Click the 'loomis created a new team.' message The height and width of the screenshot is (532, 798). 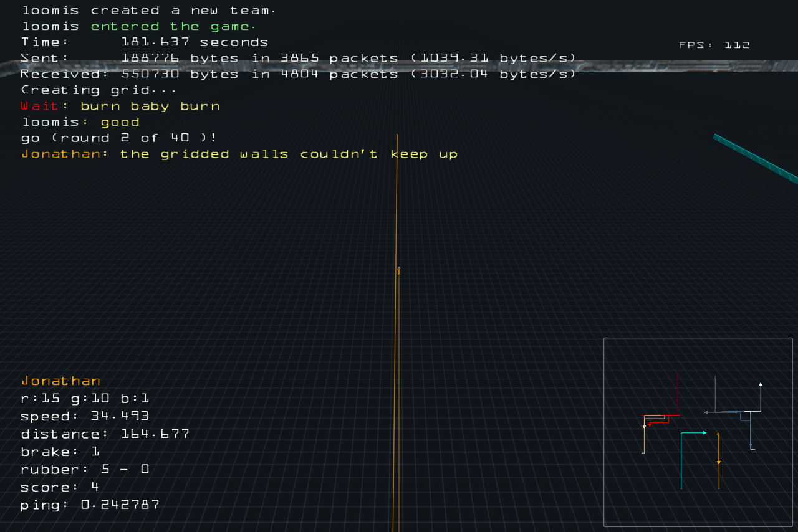[x=149, y=11]
